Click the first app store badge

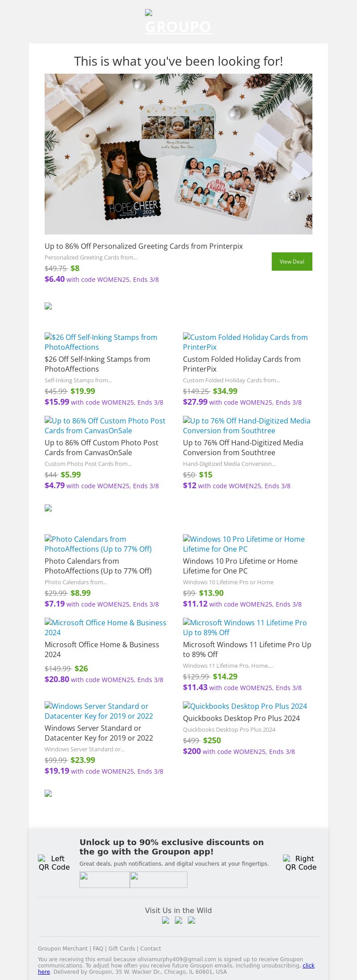point(104,879)
